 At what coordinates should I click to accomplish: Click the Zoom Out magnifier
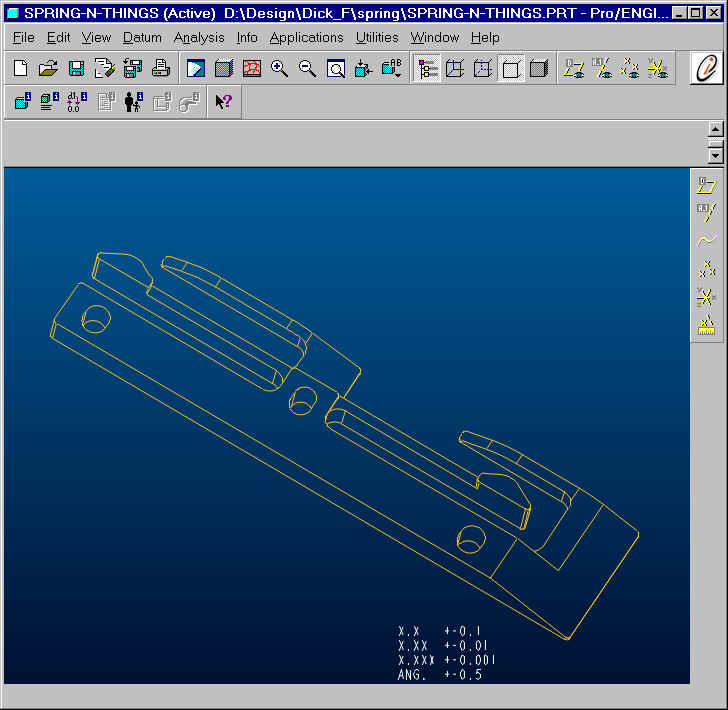tap(307, 68)
